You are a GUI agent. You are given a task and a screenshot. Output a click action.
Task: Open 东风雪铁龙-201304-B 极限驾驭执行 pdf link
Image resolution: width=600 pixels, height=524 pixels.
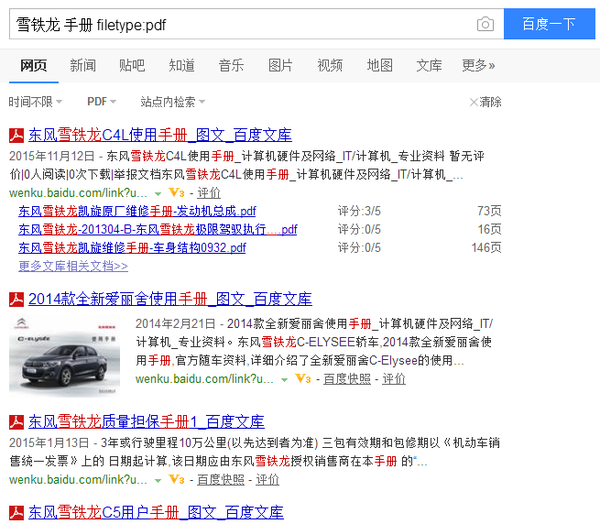(x=158, y=229)
